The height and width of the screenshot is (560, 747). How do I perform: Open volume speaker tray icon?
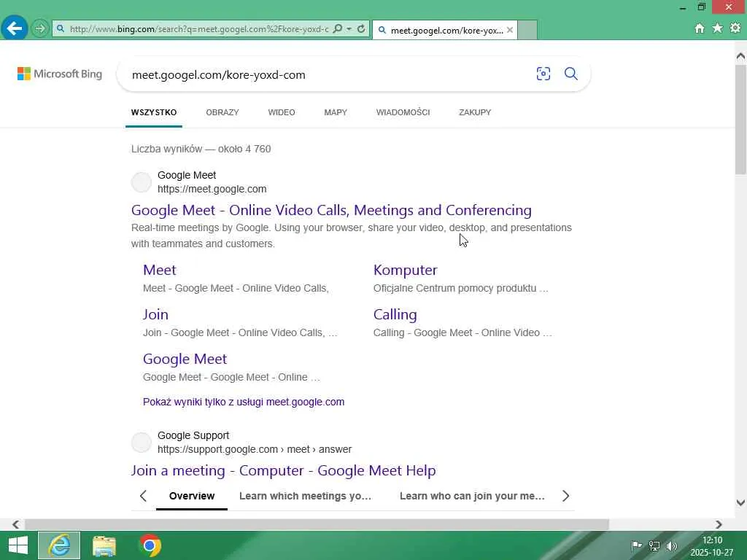click(x=672, y=545)
